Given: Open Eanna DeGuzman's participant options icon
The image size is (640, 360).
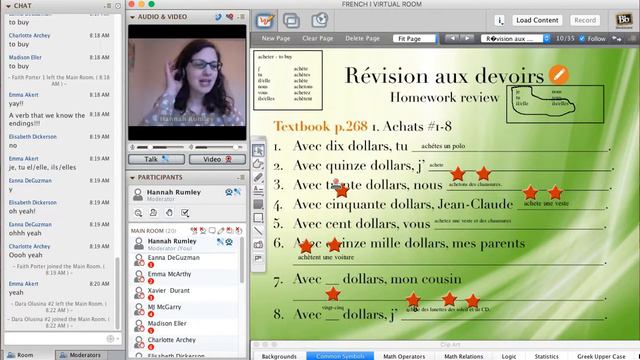Looking at the screenshot, I should pyautogui.click(x=139, y=260).
